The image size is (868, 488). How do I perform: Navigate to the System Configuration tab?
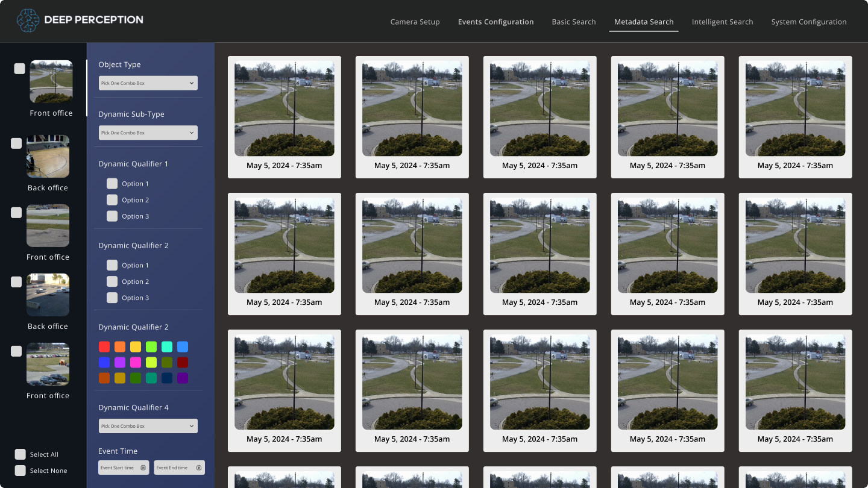(x=809, y=22)
